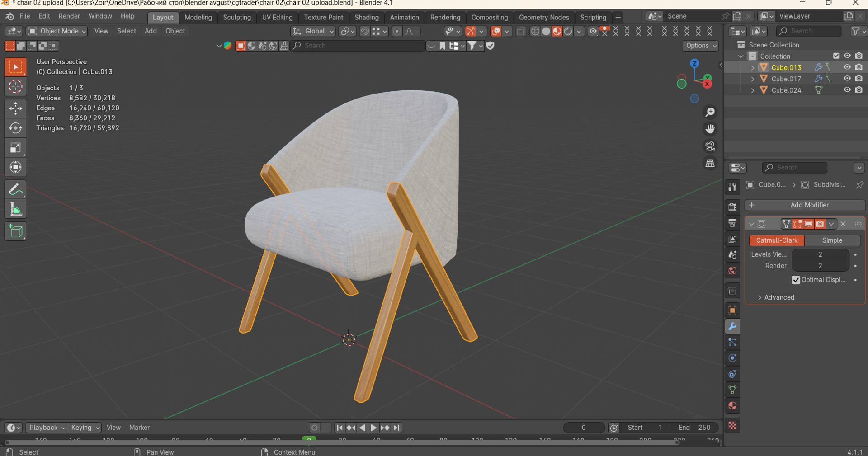The image size is (868, 456).
Task: Expand the Cube.024 tree item
Action: point(752,90)
